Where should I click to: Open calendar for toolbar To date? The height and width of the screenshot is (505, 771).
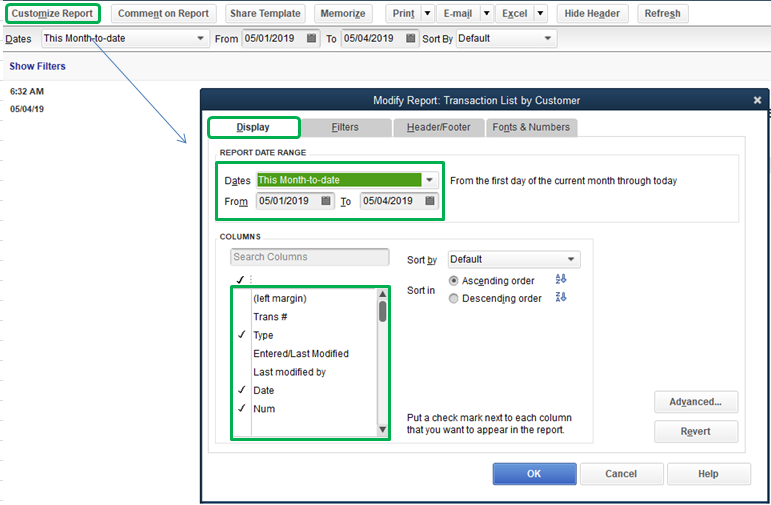coord(411,38)
